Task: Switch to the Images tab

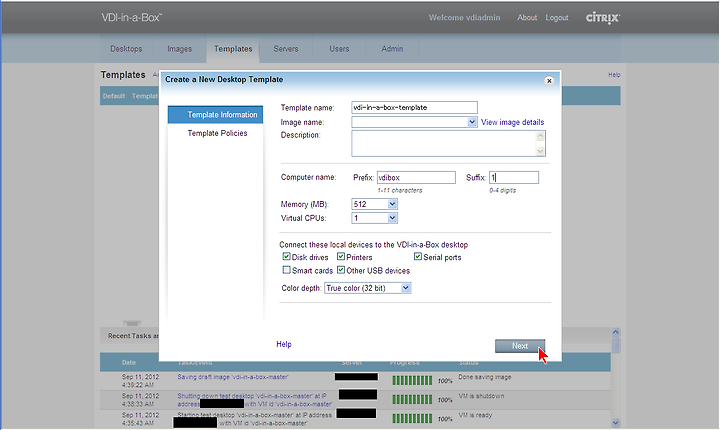Action: point(180,49)
